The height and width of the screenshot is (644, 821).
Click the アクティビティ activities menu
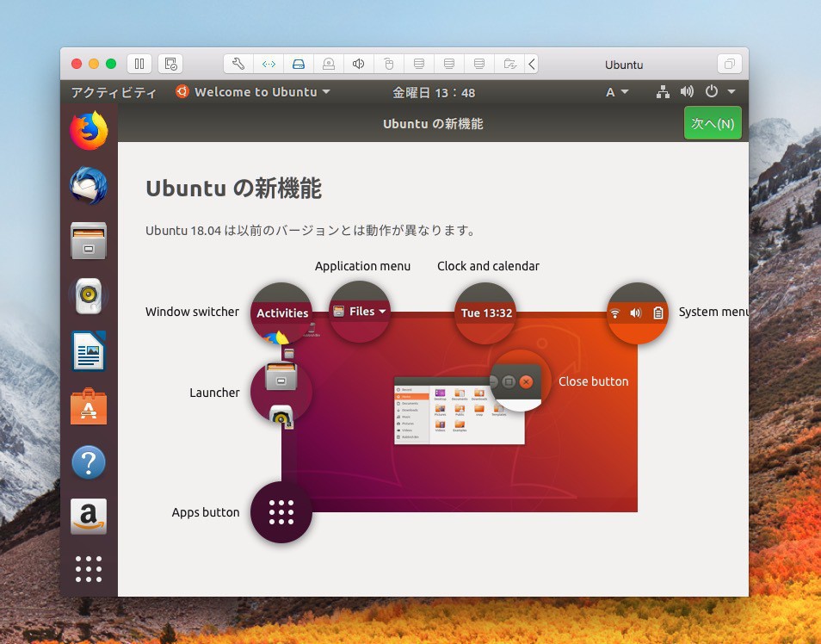click(114, 92)
